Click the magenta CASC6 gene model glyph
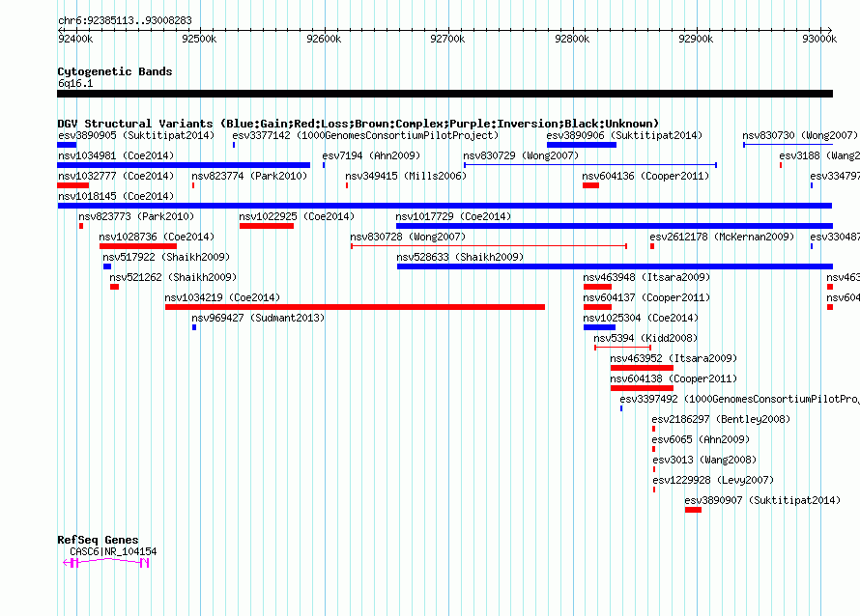This screenshot has height=616, width=860. click(x=106, y=563)
